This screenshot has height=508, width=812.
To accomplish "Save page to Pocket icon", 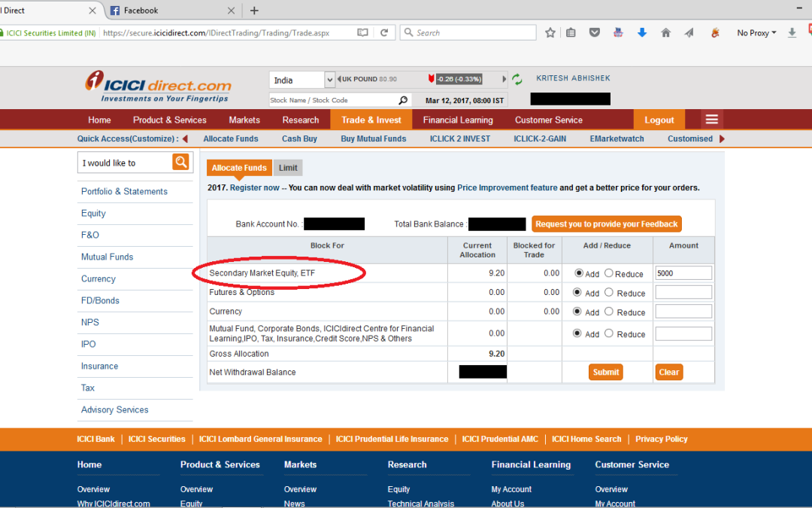I will [595, 32].
